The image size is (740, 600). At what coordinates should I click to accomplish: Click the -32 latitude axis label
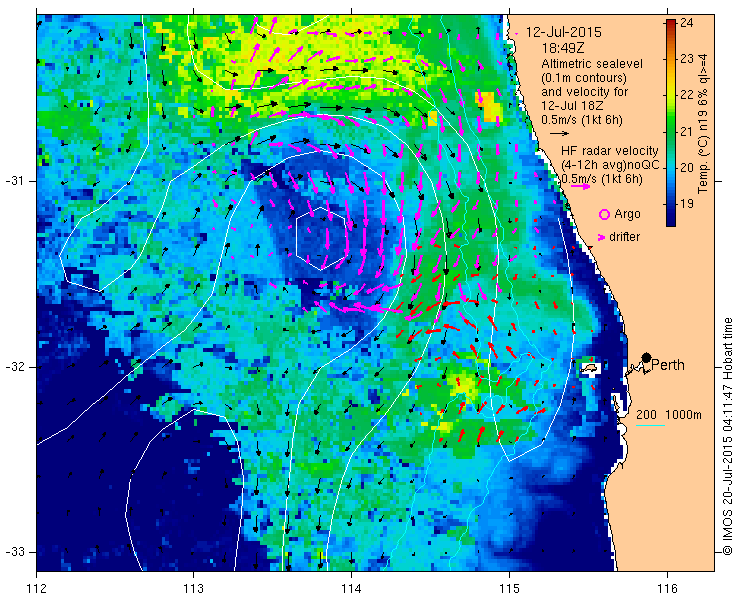14,367
